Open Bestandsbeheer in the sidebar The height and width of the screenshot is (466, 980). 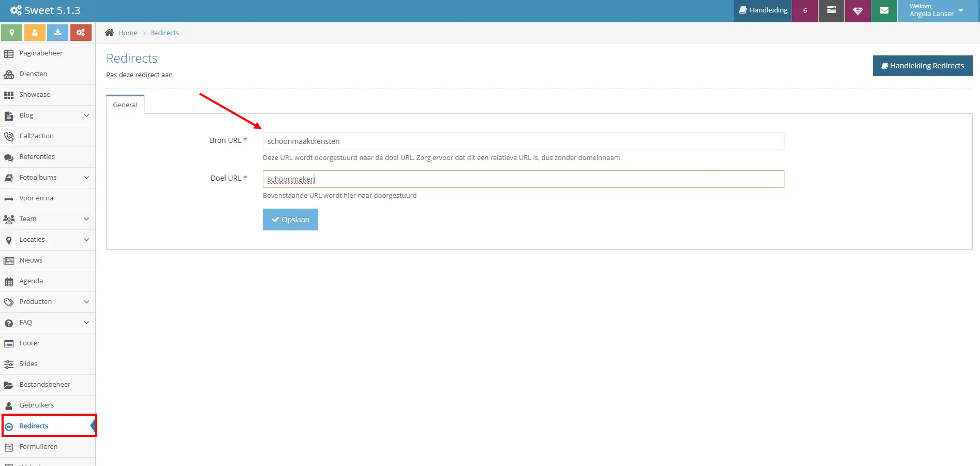tap(48, 385)
